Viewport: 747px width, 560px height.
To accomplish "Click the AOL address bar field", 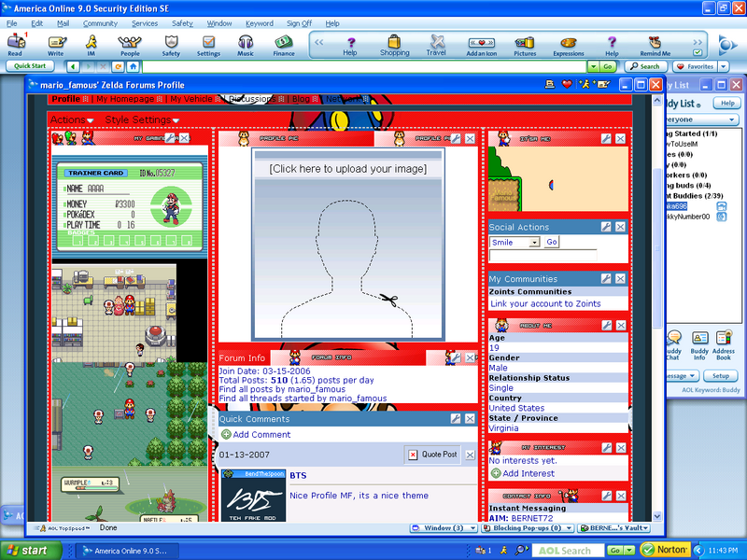I will coord(364,66).
